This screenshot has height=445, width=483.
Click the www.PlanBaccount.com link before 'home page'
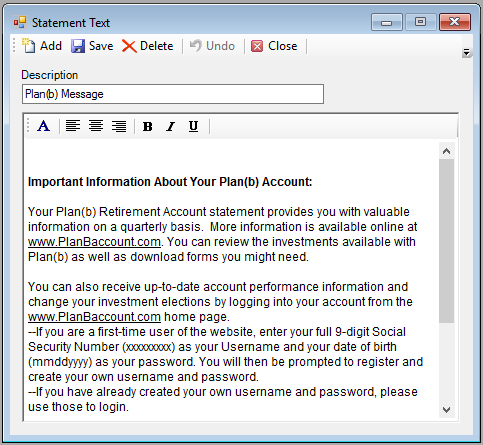(94, 317)
